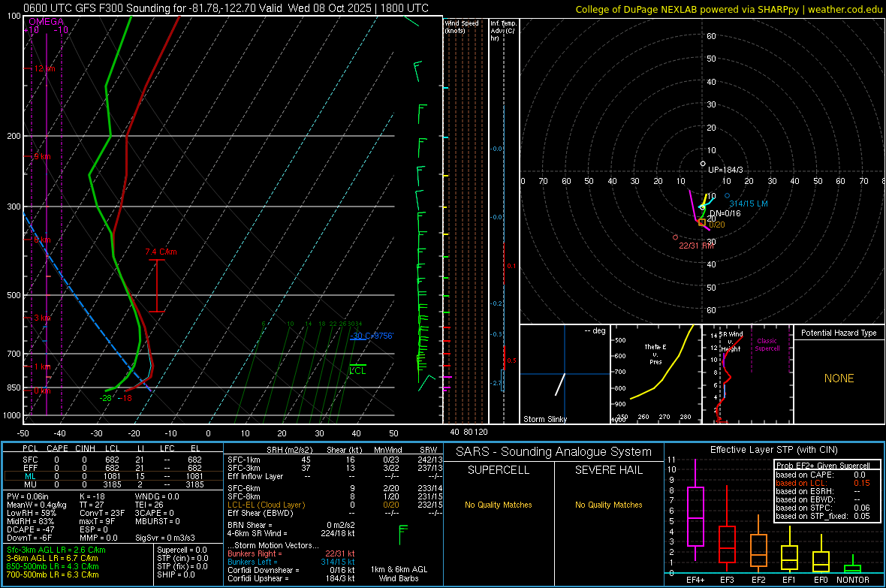Click the DN=0/16 hodograph label
This screenshot has height=588, width=886.
725,213
